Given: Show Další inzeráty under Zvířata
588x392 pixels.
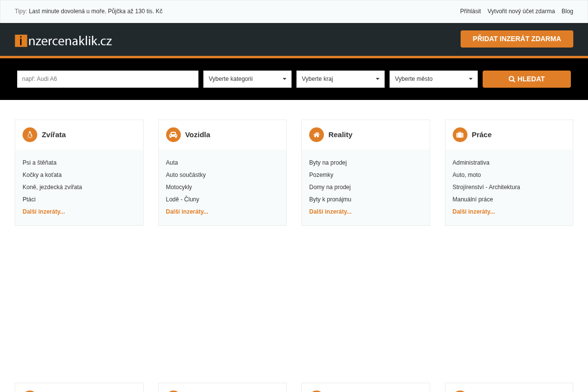Looking at the screenshot, I should click(44, 212).
